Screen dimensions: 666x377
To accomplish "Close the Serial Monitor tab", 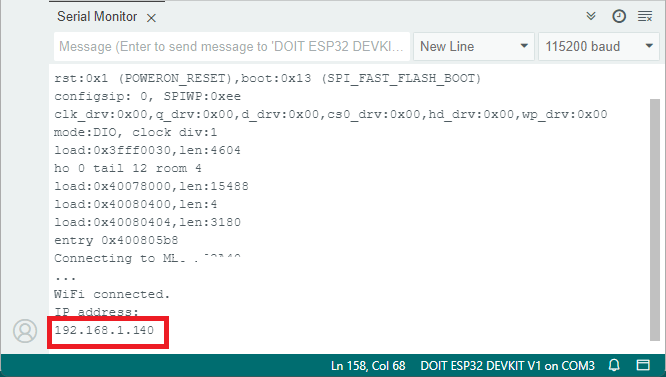I will tap(151, 18).
